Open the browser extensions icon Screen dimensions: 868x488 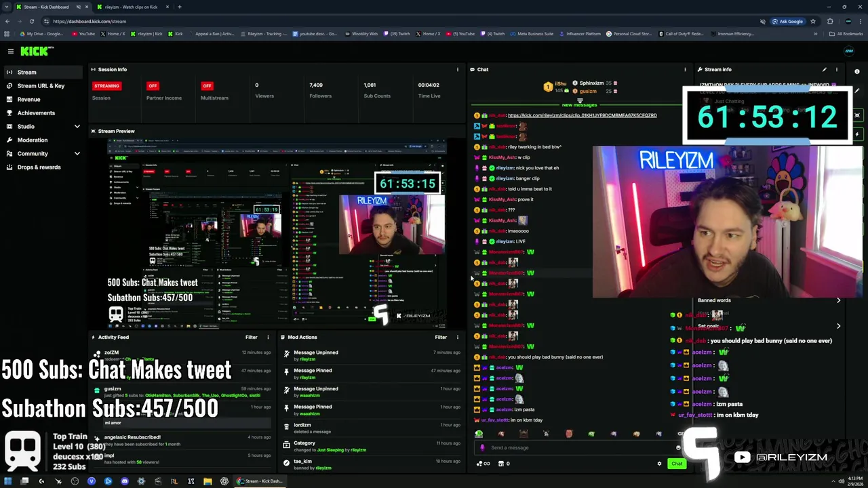click(830, 21)
